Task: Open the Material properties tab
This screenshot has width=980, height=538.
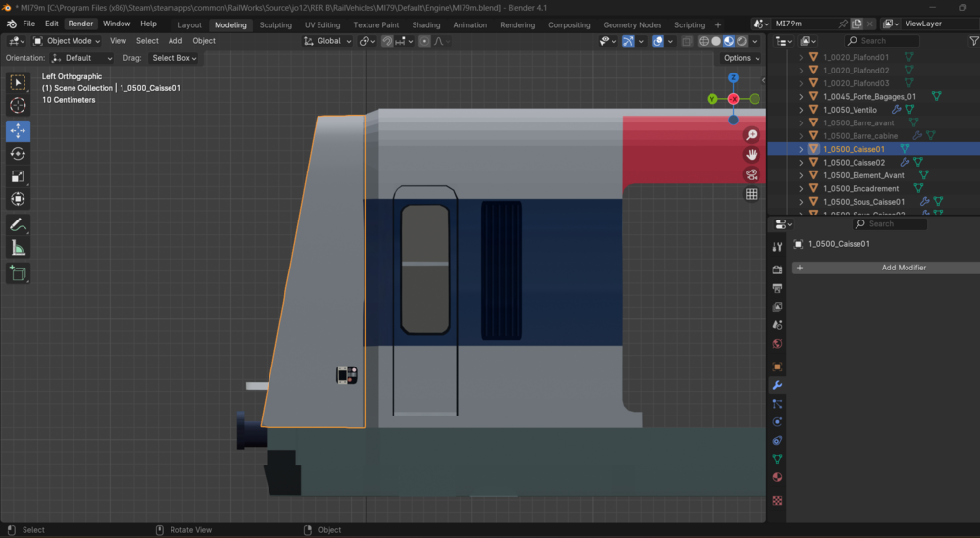Action: click(x=777, y=477)
